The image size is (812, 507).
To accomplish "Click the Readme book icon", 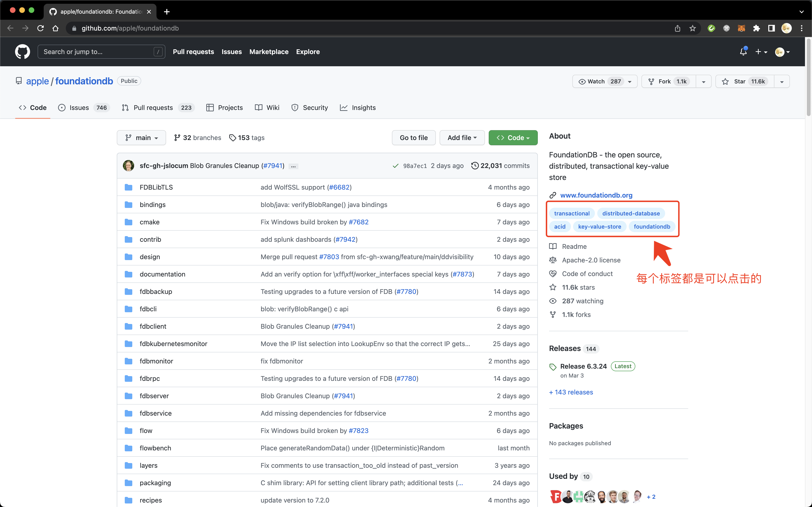I will [x=553, y=246].
